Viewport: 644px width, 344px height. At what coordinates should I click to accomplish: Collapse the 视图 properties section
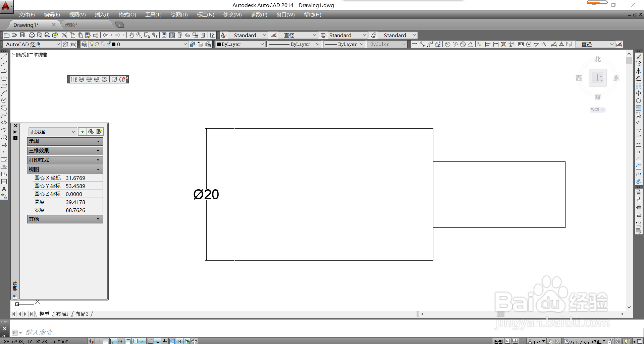[65, 169]
